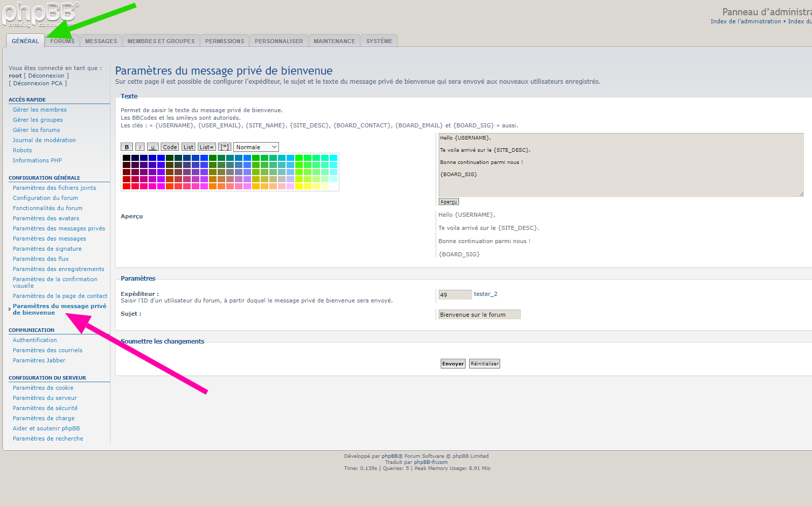Switch to the Forums tab
This screenshot has width=812, height=506.
click(62, 41)
